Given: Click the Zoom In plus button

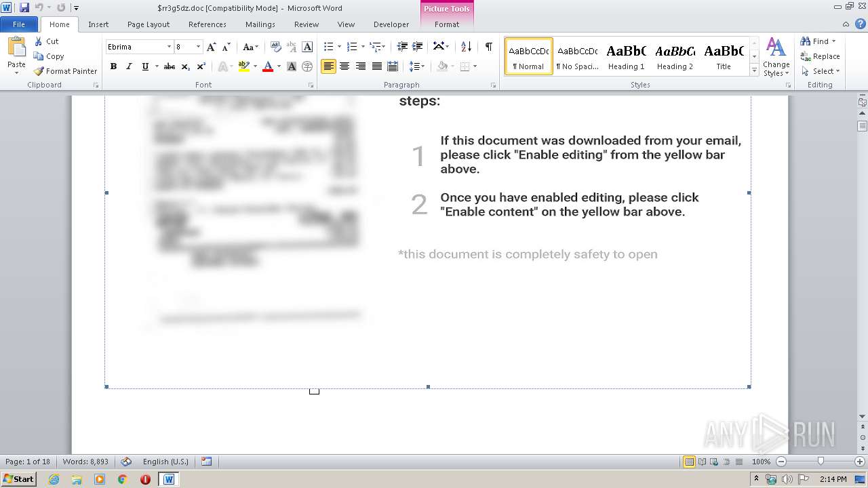Looking at the screenshot, I should [x=859, y=462].
